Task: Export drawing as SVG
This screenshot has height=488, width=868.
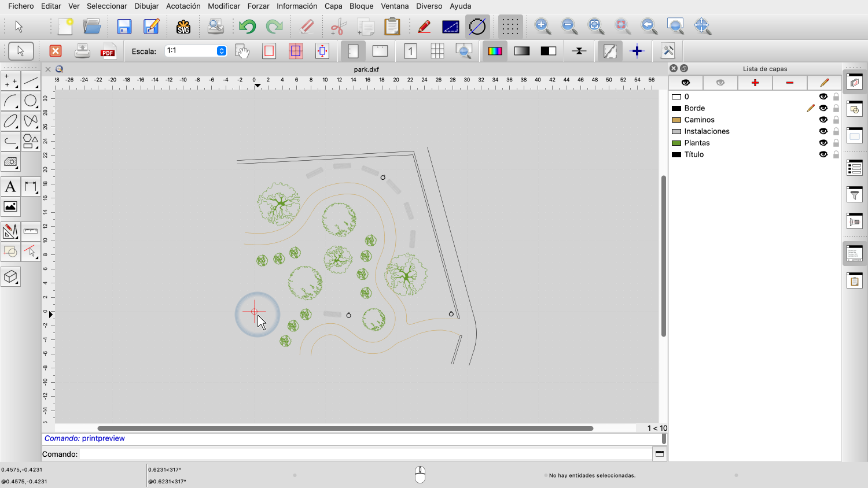Action: point(183,27)
